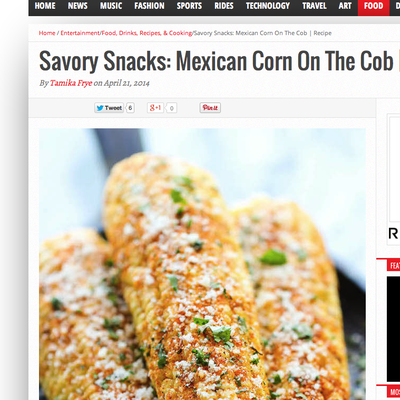This screenshot has width=400, height=400.
Task: Click the Entertainment breadcrumb link
Action: (x=80, y=33)
